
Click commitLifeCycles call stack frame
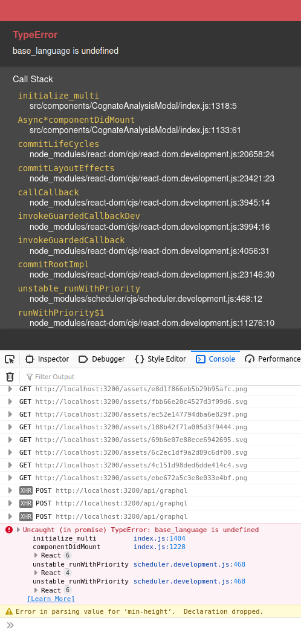tap(58, 144)
